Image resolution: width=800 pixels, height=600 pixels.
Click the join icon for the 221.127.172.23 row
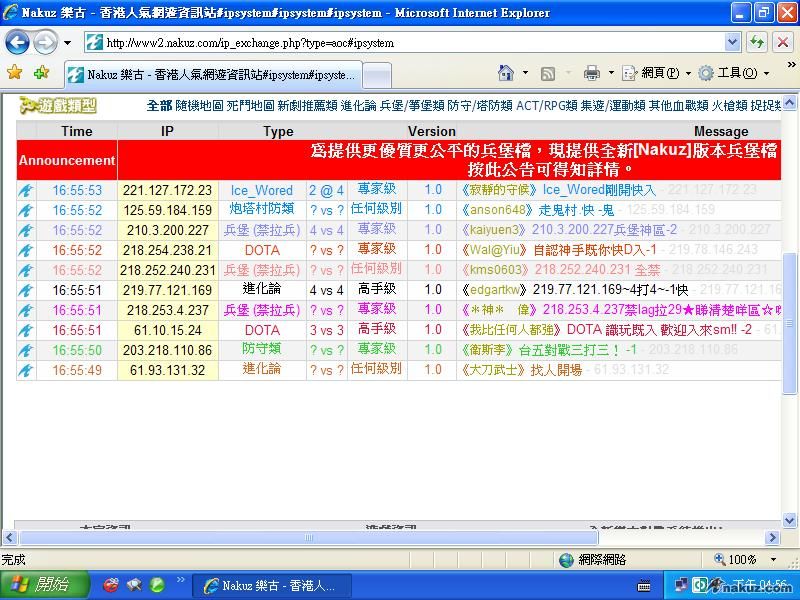(26, 190)
